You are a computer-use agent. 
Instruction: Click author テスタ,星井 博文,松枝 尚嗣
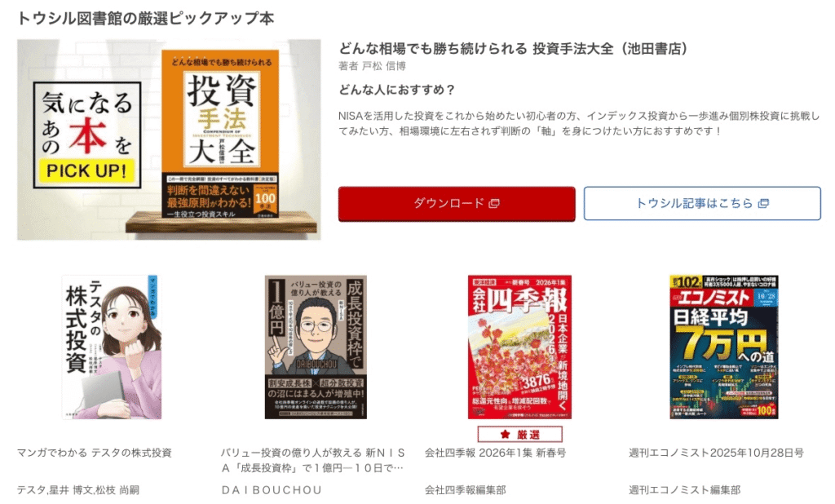(78, 489)
